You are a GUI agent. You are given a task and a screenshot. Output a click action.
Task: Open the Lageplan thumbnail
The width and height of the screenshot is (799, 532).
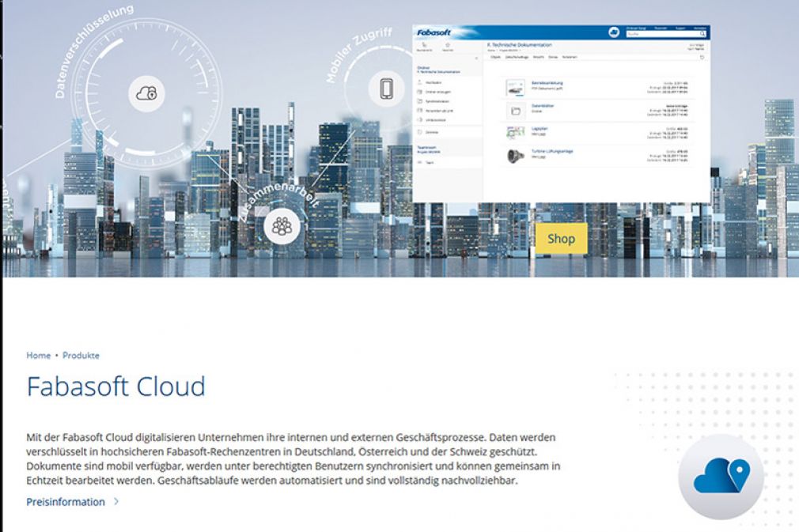point(515,133)
